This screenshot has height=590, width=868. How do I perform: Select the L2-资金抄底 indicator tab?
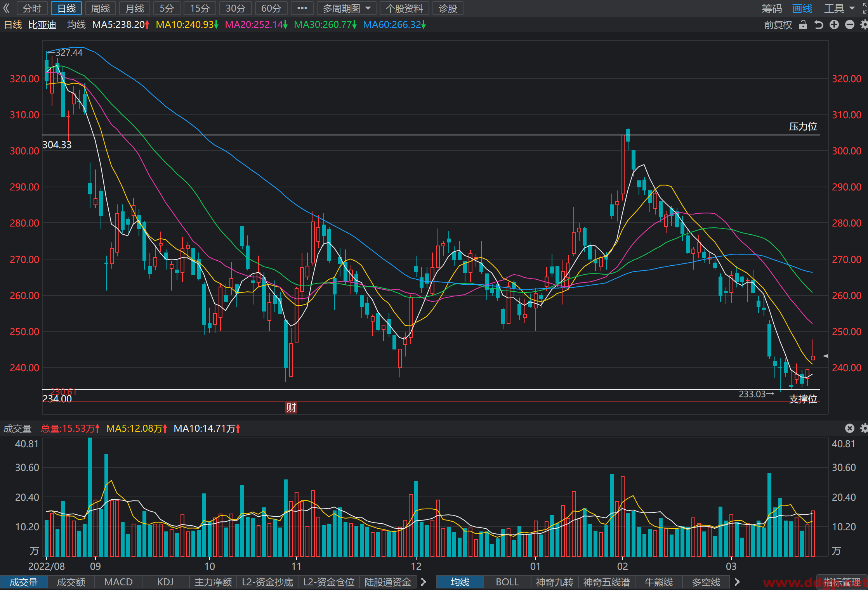click(x=267, y=582)
